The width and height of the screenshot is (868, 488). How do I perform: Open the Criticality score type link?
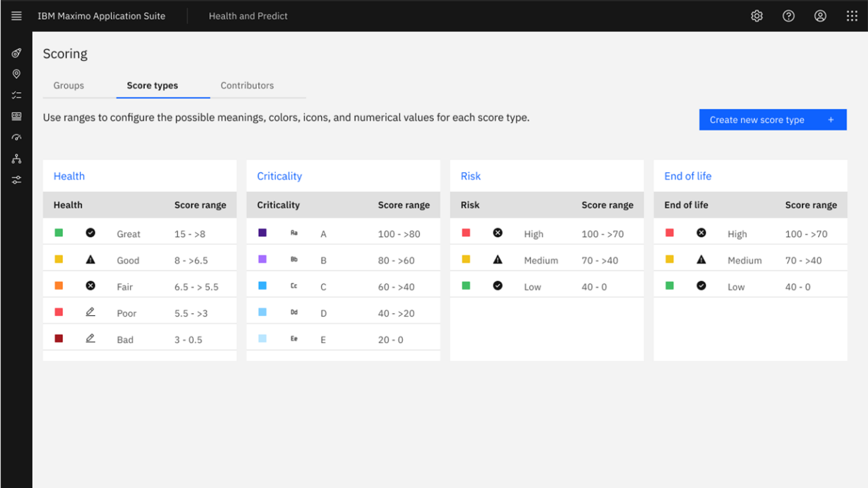279,175
